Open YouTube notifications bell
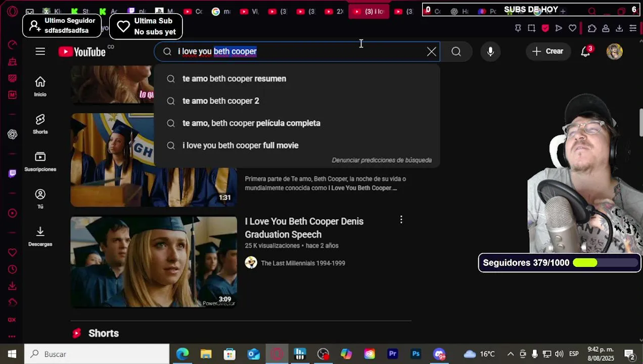Screen dimensions: 643x364 586,51
